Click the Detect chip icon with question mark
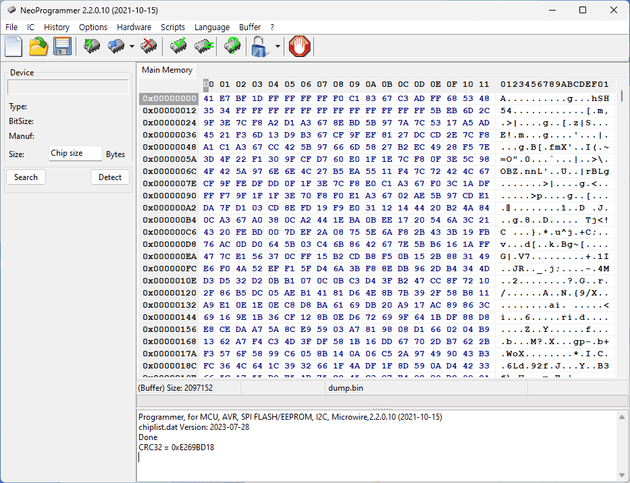 (x=233, y=46)
